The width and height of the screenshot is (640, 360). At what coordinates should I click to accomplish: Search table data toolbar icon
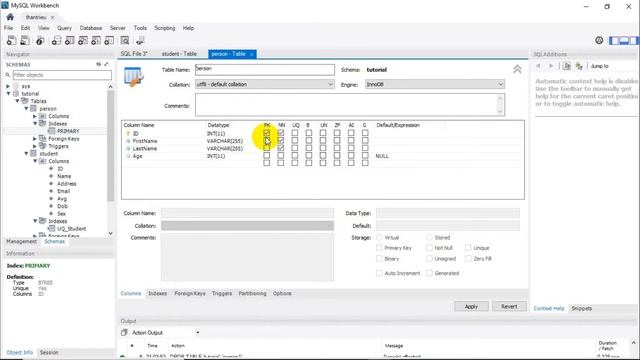click(x=125, y=40)
